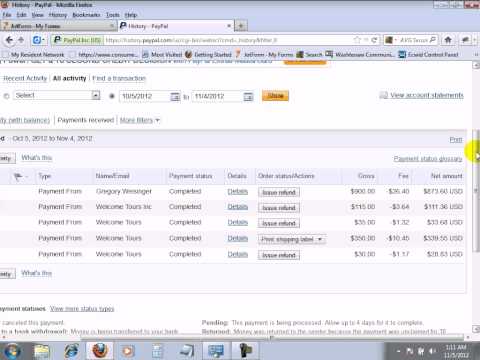Open the Windows Start orb
Viewport: 480px width, 360px height.
pos(12,351)
